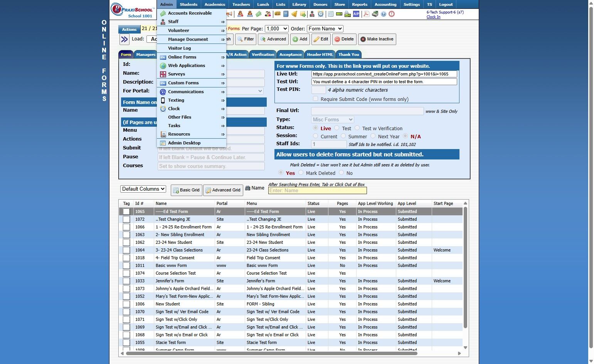Click the A/P accounts payable icon
The width and height of the screenshot is (594, 364).
click(x=356, y=14)
